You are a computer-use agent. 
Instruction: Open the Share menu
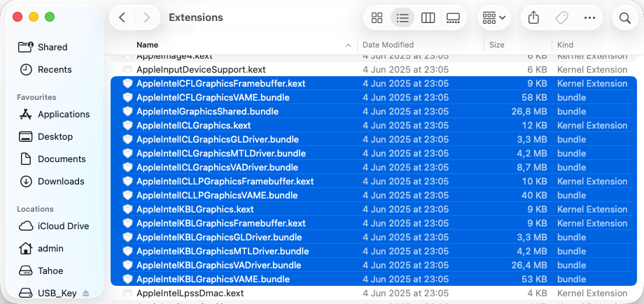pyautogui.click(x=533, y=17)
